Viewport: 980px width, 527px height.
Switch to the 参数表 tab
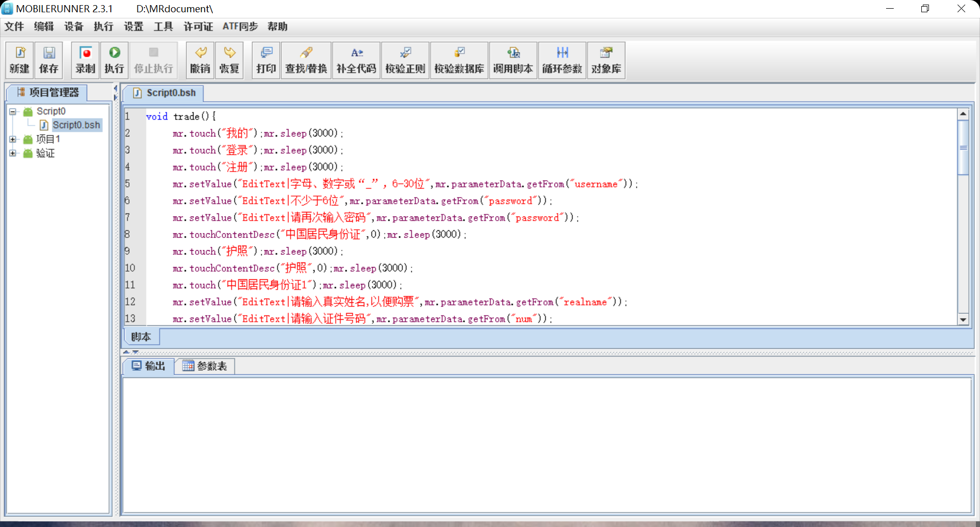[x=205, y=366]
